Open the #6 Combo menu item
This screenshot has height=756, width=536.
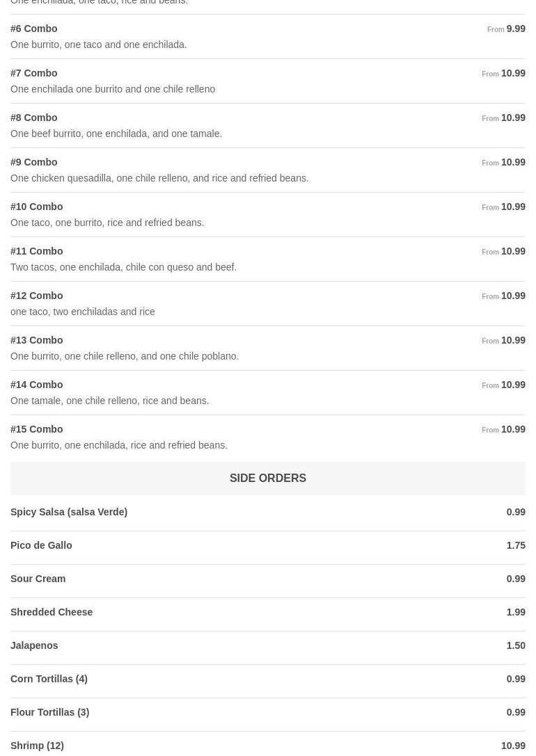click(x=34, y=29)
